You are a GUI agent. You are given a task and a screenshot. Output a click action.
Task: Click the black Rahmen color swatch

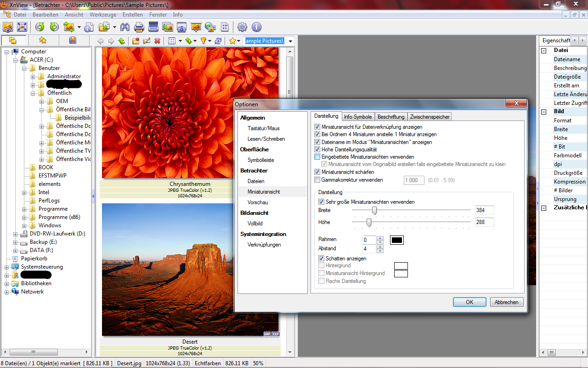click(396, 240)
